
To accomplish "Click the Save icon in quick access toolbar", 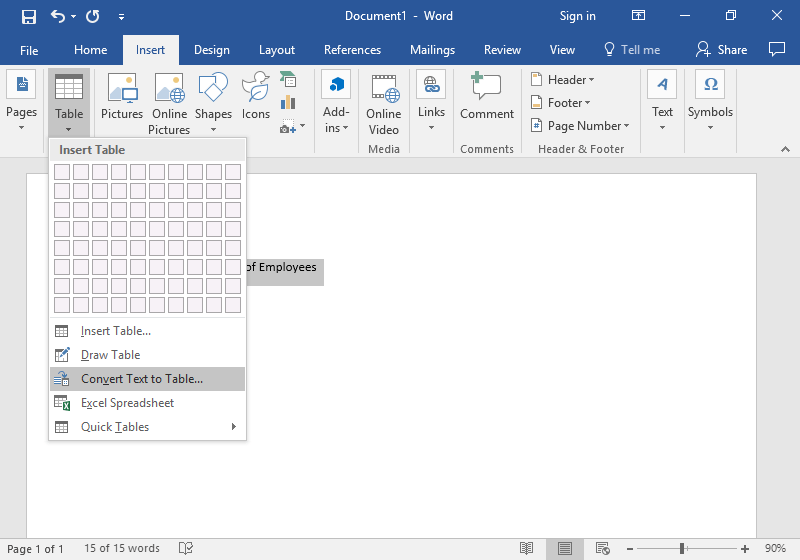I will pyautogui.click(x=29, y=16).
